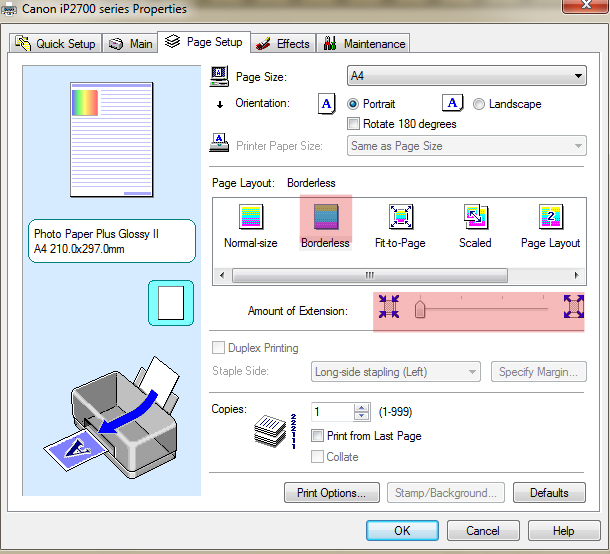
Task: Switch to the Main tab
Action: click(131, 43)
